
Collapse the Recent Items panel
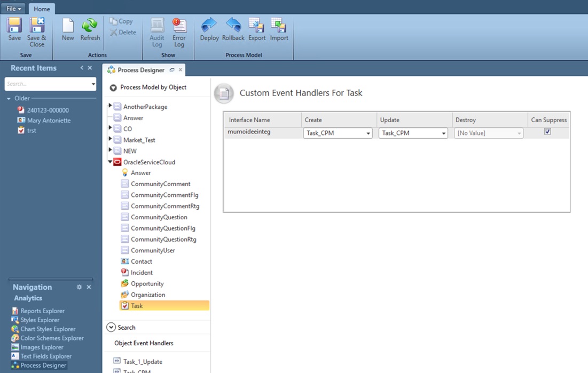click(82, 68)
